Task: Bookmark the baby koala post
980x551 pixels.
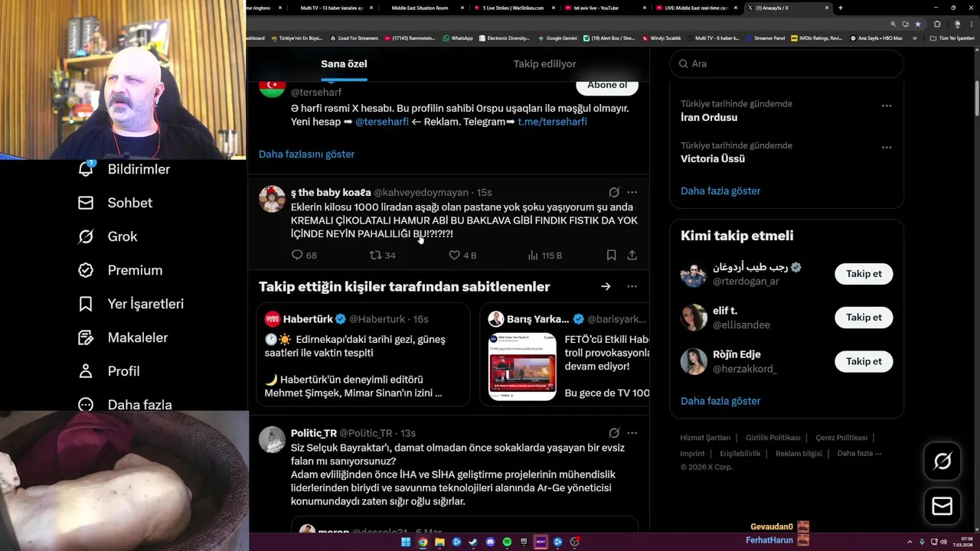Action: pos(611,255)
